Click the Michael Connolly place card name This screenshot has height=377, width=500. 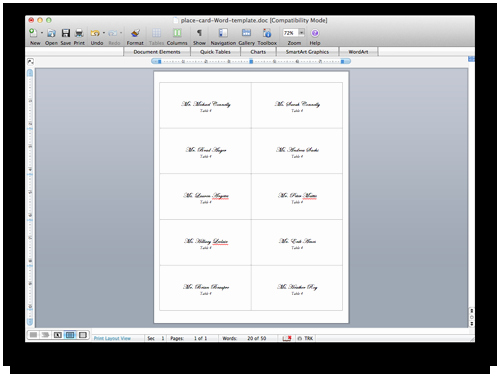coord(206,104)
